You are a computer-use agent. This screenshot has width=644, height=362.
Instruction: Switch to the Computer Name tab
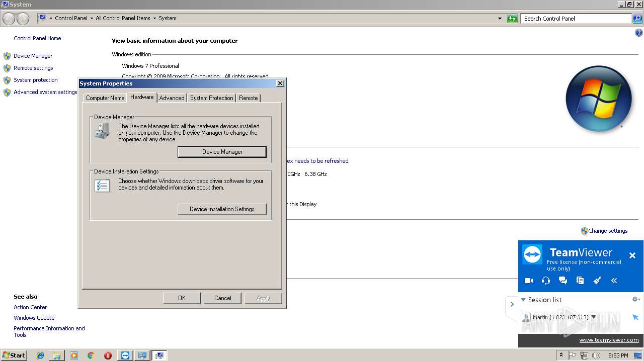105,98
